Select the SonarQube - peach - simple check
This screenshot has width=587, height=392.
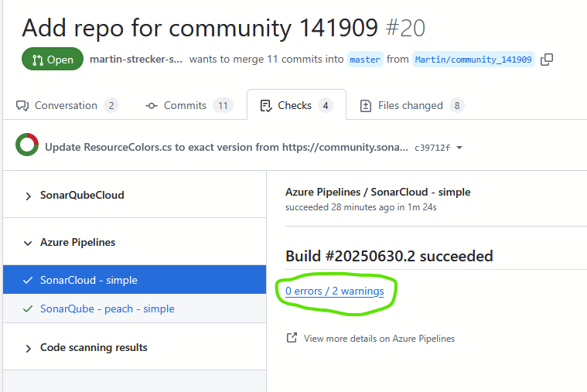(107, 308)
